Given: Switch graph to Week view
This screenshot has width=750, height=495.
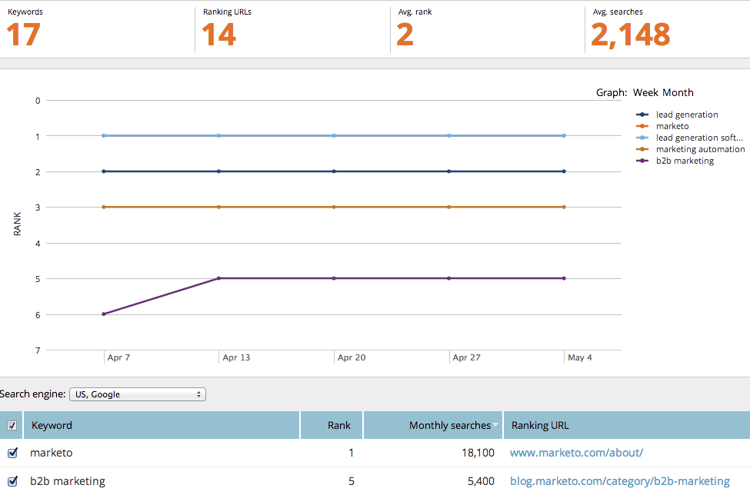Looking at the screenshot, I should 646,92.
